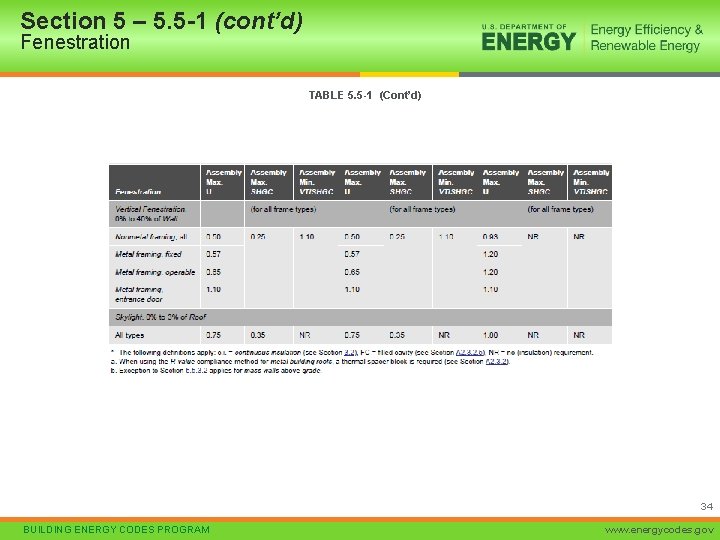Click the page number 34
The image size is (720, 540).
(x=707, y=506)
